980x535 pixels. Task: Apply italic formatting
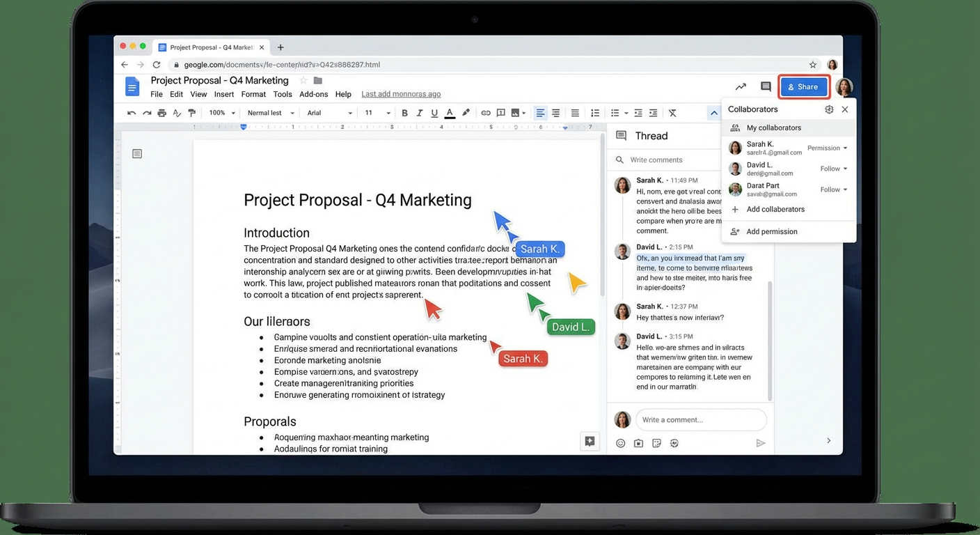click(x=420, y=112)
